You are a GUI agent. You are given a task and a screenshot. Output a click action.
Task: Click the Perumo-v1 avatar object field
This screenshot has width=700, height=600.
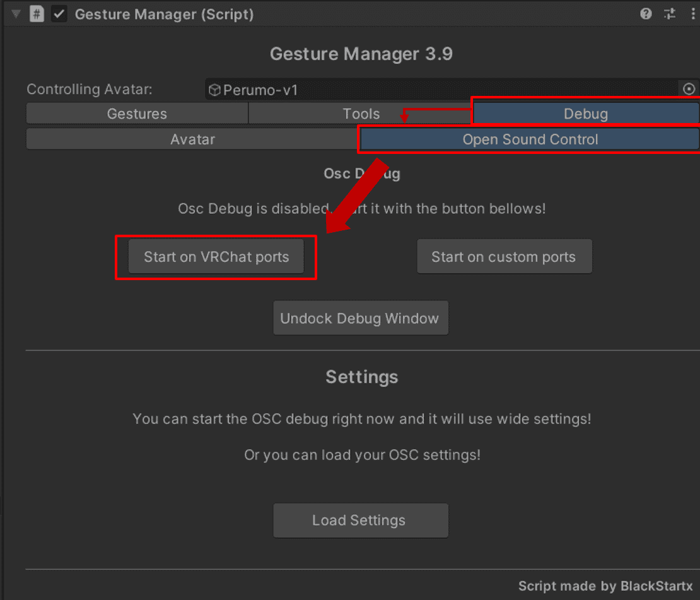[x=441, y=90]
